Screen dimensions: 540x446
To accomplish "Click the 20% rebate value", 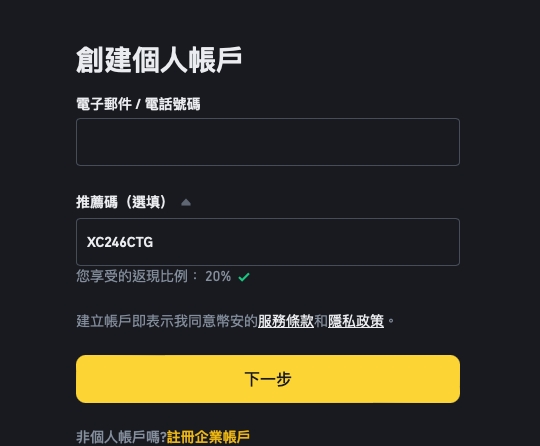I will coord(218,276).
